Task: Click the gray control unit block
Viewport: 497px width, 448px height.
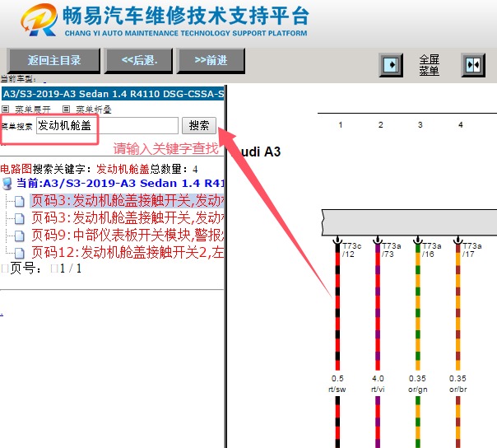Action: [x=409, y=222]
